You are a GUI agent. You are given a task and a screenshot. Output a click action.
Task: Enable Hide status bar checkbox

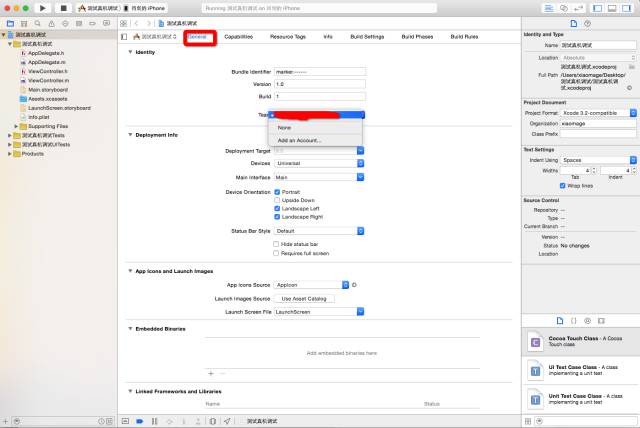[x=277, y=244]
